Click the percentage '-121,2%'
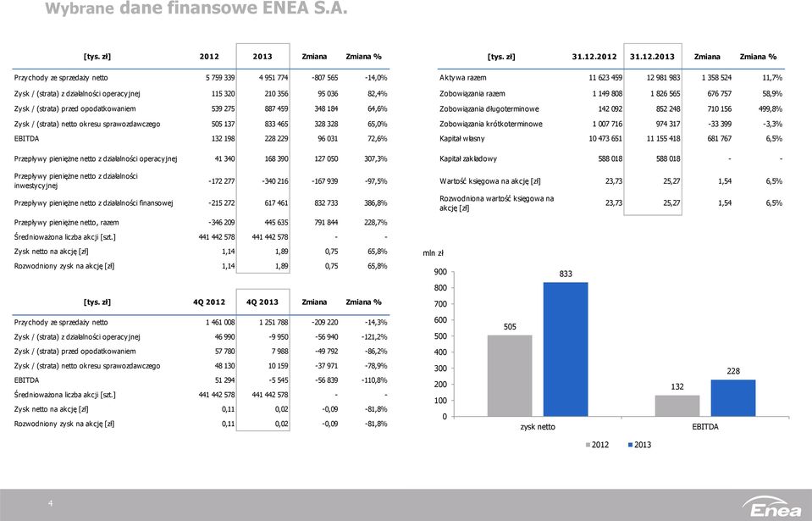Screen dimensions: 812x521 click(374, 336)
